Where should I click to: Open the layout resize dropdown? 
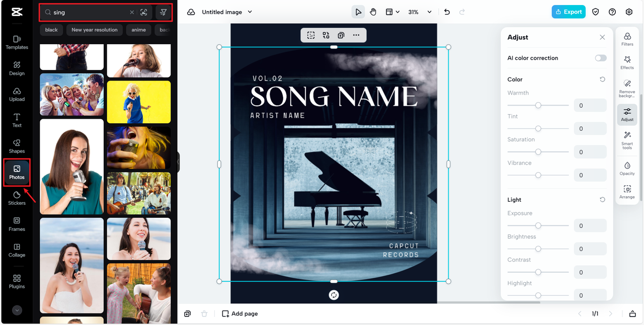coord(392,12)
